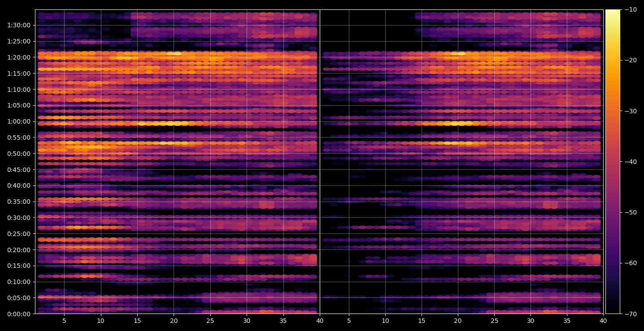The width and height of the screenshot is (644, 331).
Task: Select the −40 colorbar value
Action: click(x=631, y=162)
